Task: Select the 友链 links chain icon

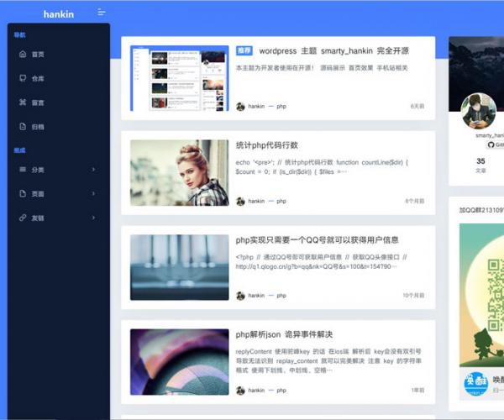Action: [x=23, y=218]
